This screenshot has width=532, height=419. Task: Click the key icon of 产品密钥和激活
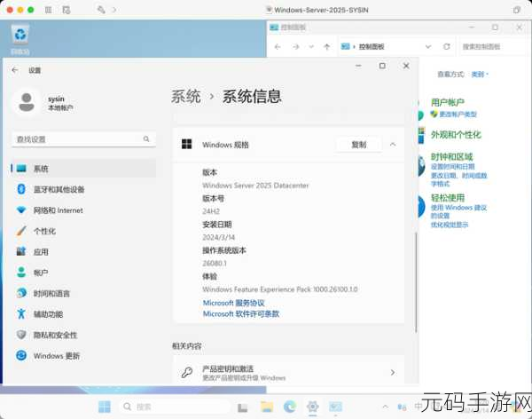click(x=186, y=373)
